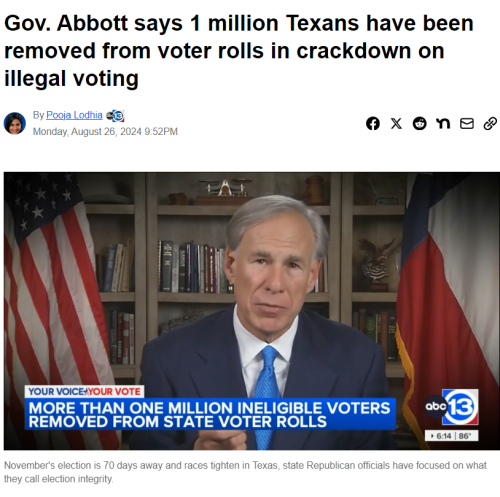
Task: Click the reporter's round avatar photo
Action: 15,123
